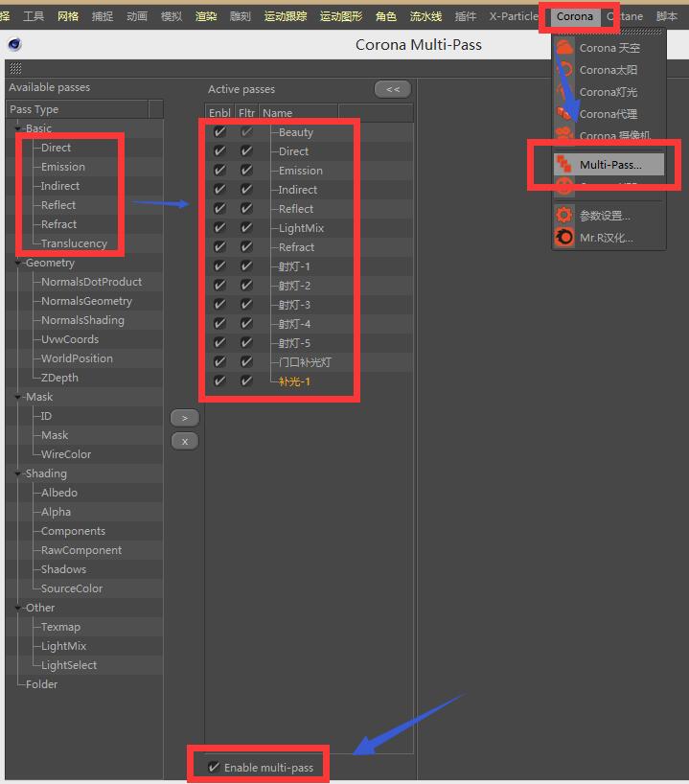Choose Multi-Pass... from Corona menu

click(x=609, y=165)
